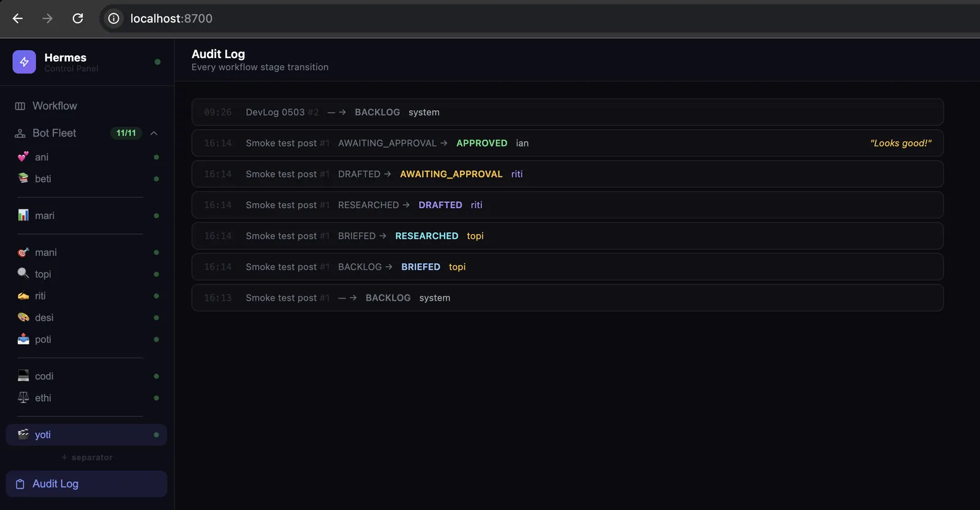This screenshot has height=510, width=980.
Task: Click the 09:26 timestamp
Action: [x=217, y=112]
